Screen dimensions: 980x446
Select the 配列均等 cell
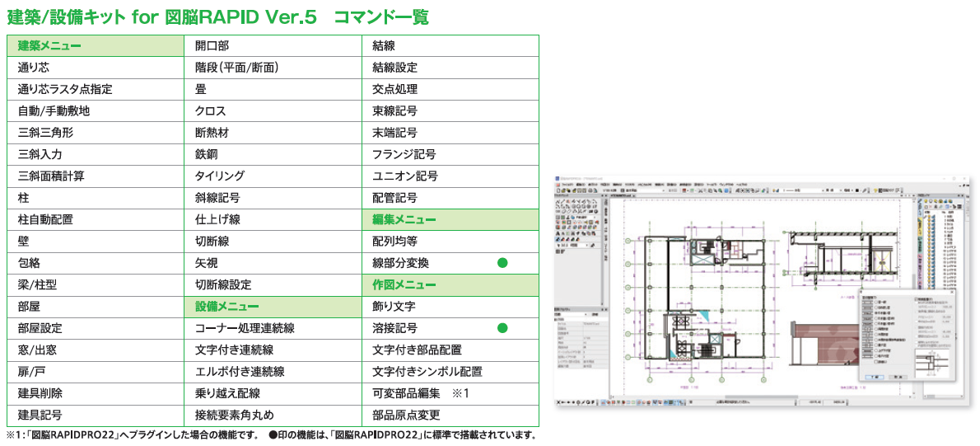coord(450,242)
